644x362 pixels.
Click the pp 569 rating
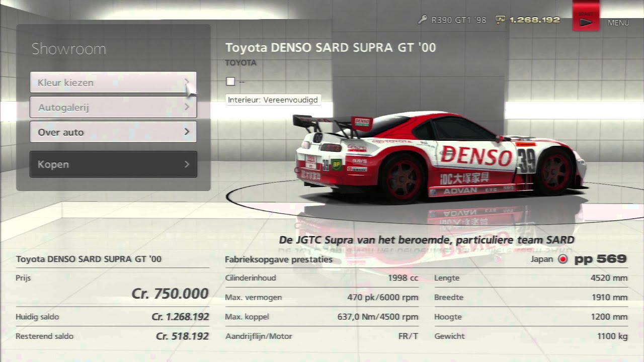pos(601,259)
